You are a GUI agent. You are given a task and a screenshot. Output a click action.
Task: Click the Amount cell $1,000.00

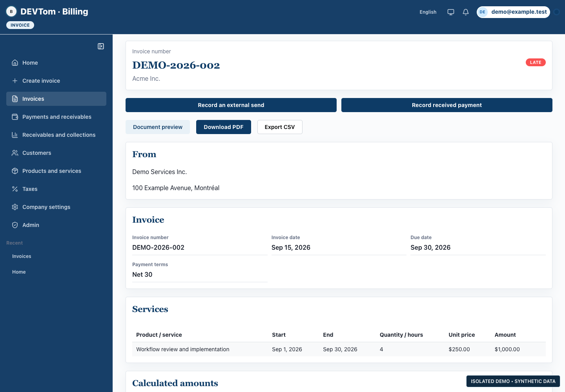(507, 349)
